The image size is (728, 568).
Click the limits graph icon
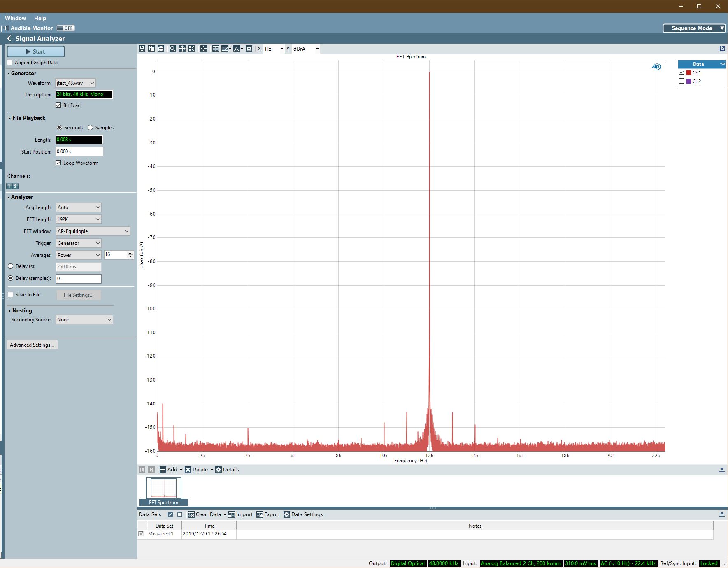[225, 49]
